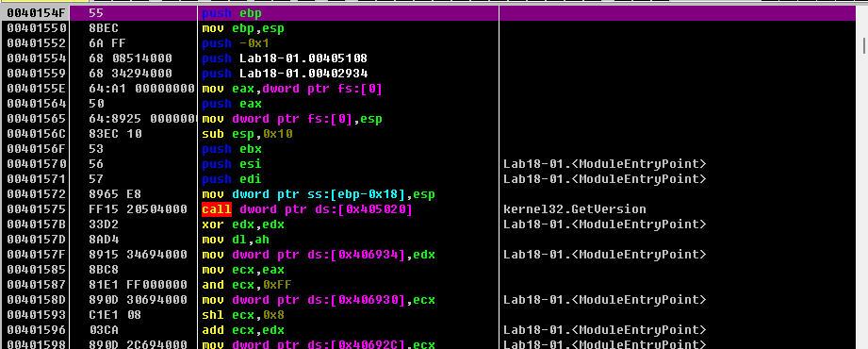Viewport: 868px width, 349px height.
Task: Select address 00401564
Action: [37, 104]
